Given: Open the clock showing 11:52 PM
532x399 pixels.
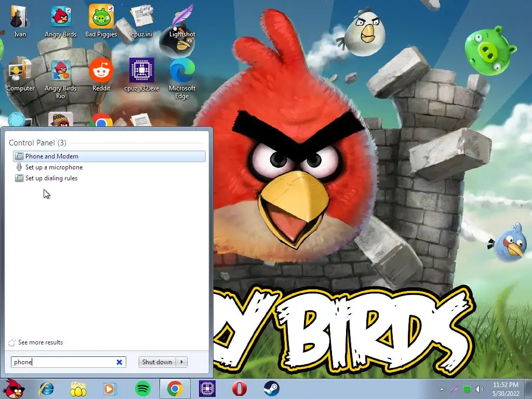Looking at the screenshot, I should pyautogui.click(x=506, y=389).
